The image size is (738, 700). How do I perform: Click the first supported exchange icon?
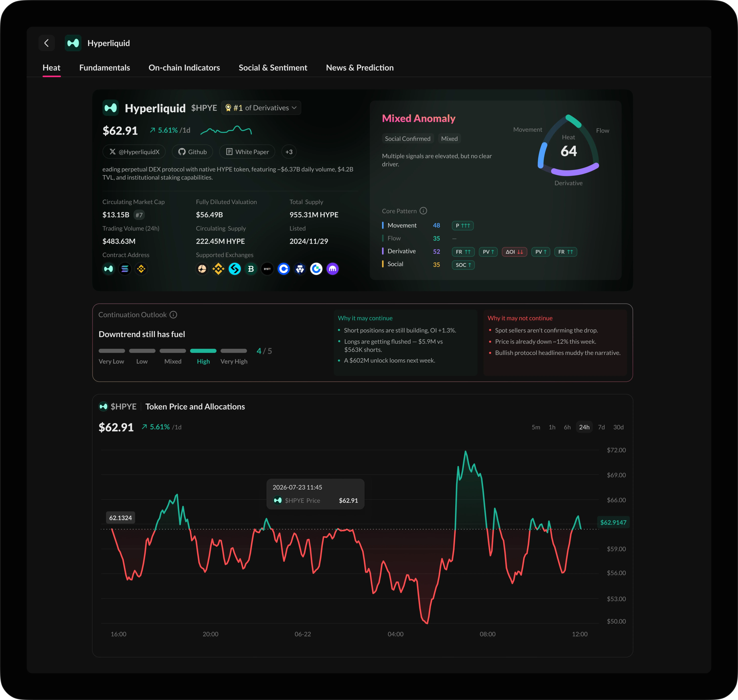(x=202, y=269)
